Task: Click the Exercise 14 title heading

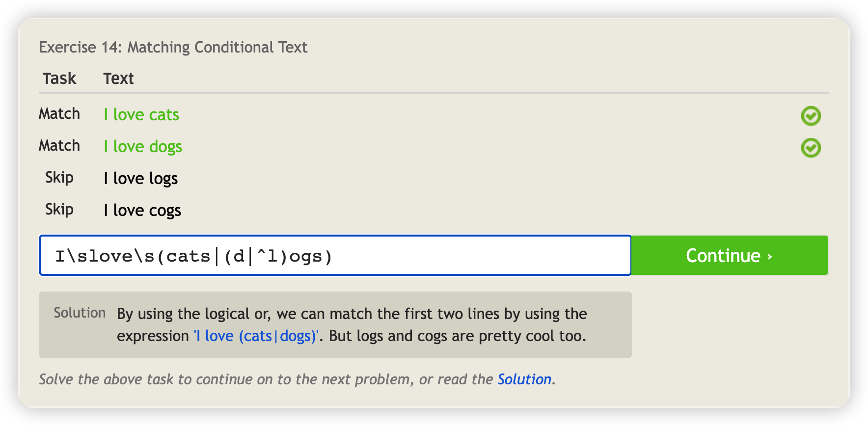Action: (173, 47)
